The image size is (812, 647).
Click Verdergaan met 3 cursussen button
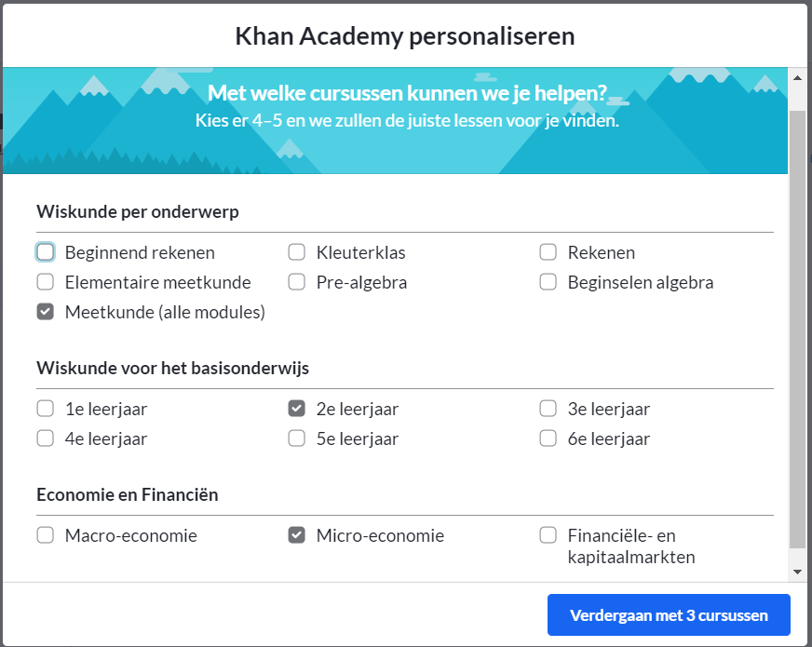669,615
